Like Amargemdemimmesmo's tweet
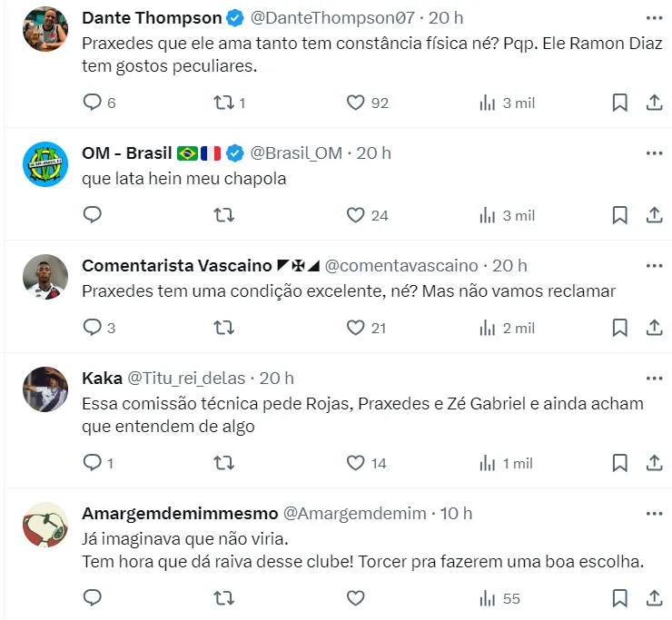Screen dimensions: 672x620 click(x=356, y=598)
